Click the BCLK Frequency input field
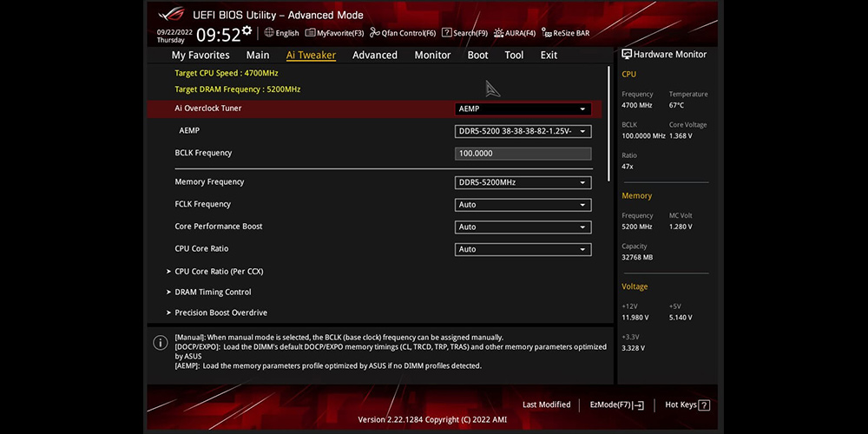Image resolution: width=868 pixels, height=434 pixels. [x=523, y=154]
